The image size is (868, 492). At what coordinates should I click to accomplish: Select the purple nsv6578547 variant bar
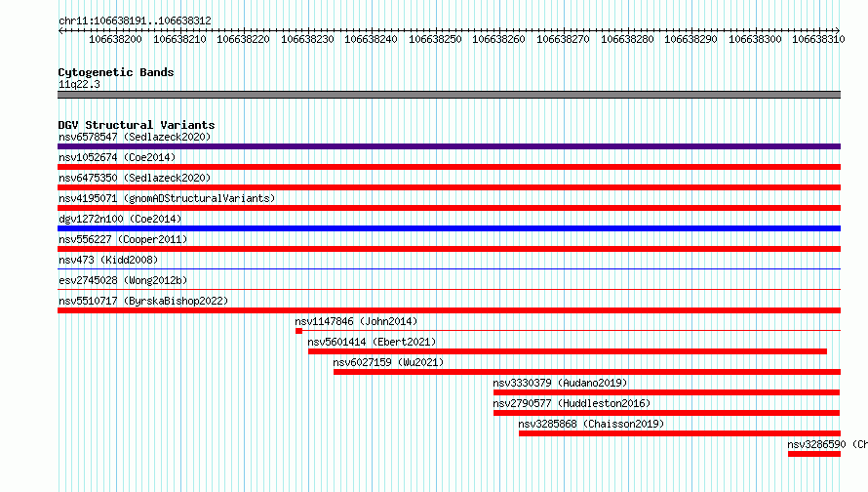[x=449, y=146]
